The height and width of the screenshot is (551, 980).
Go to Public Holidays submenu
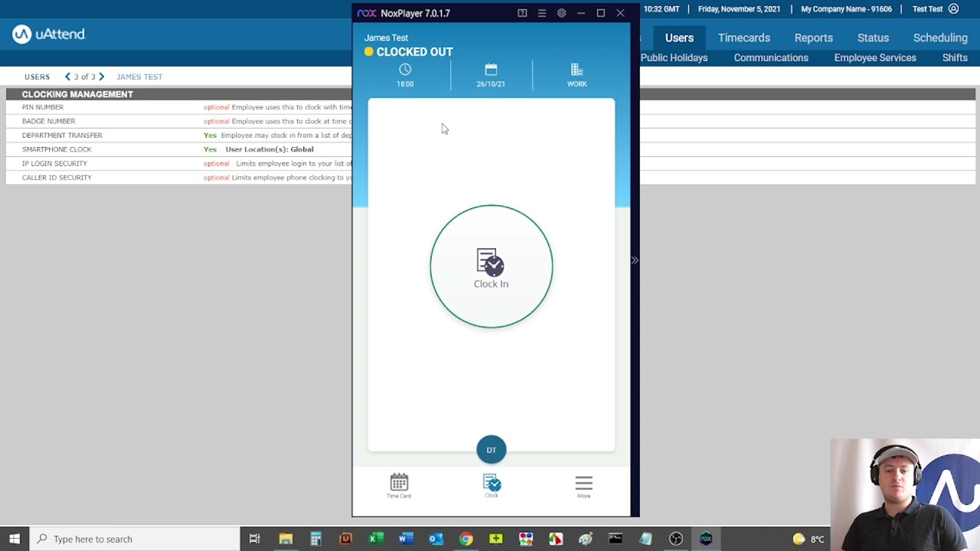[x=674, y=57]
